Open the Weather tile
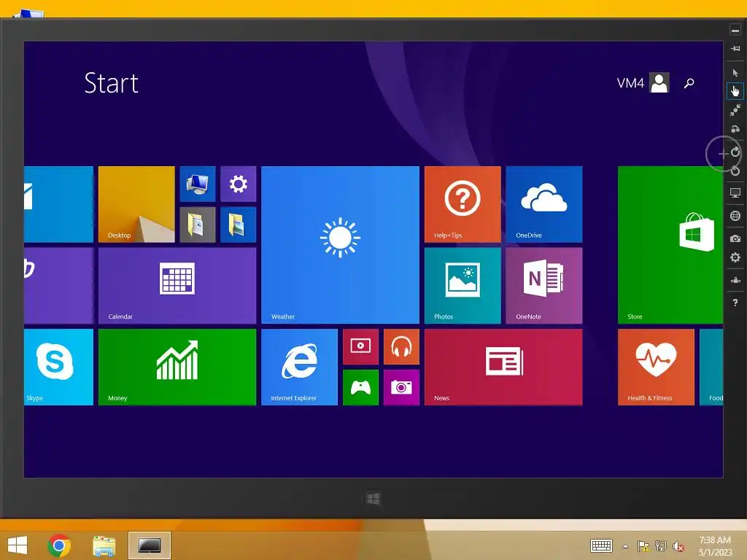This screenshot has width=747, height=560. pos(340,245)
